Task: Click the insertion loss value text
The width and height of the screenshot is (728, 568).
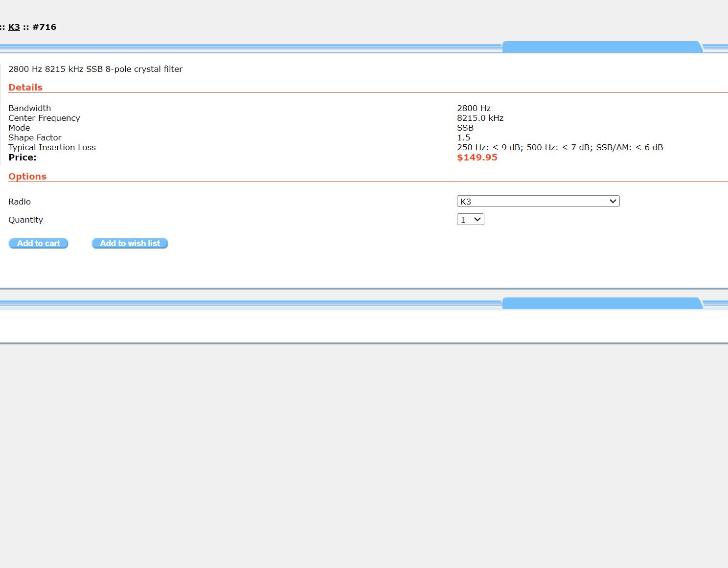Action: pos(560,147)
